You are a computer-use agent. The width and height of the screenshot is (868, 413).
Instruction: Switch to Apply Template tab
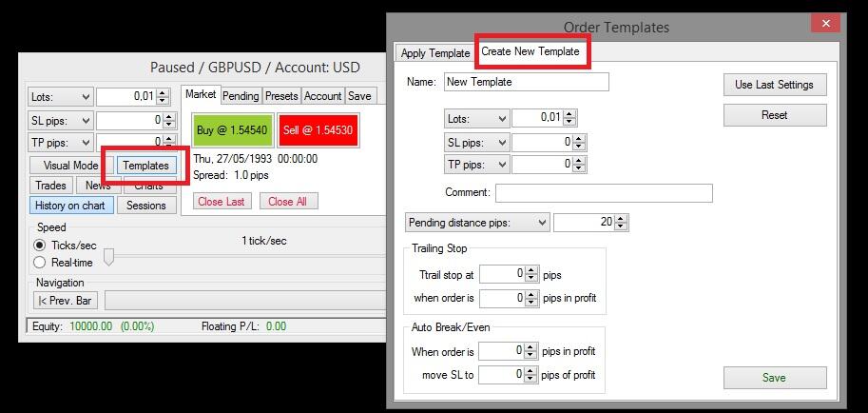[435, 53]
